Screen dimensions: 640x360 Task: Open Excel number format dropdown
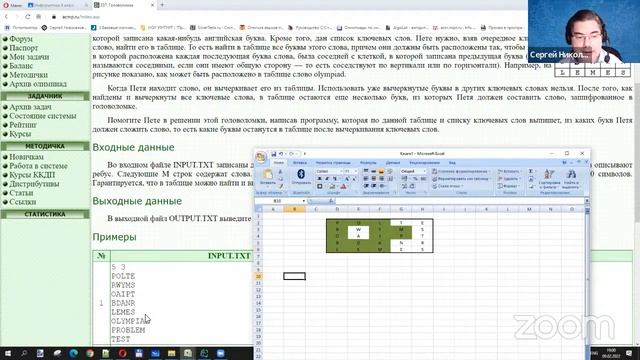424,171
